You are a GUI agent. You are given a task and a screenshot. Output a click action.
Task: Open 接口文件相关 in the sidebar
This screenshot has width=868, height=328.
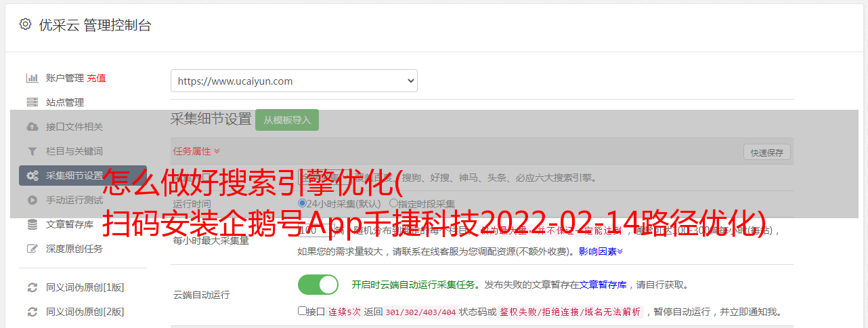tap(74, 127)
